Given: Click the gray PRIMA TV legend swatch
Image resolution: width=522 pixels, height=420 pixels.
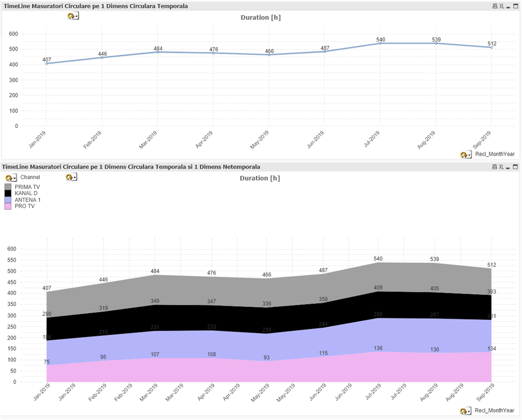Looking at the screenshot, I should click(x=8, y=187).
